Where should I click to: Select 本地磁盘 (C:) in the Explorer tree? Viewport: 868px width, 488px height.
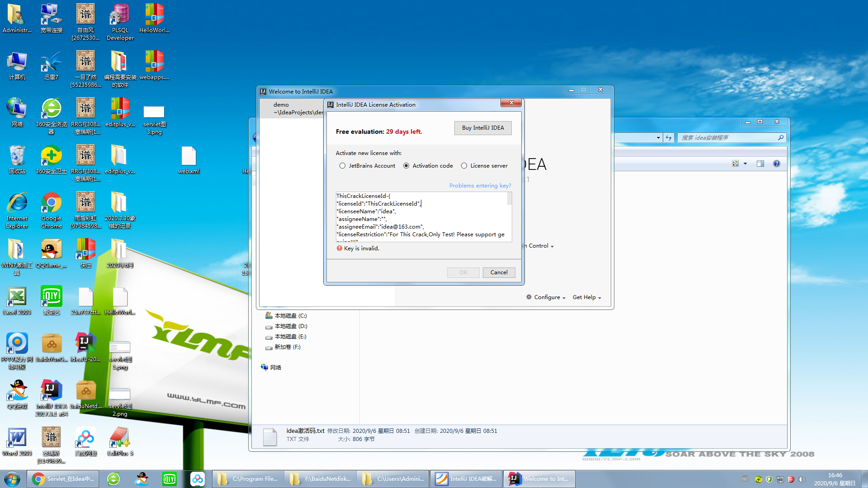[x=286, y=316]
